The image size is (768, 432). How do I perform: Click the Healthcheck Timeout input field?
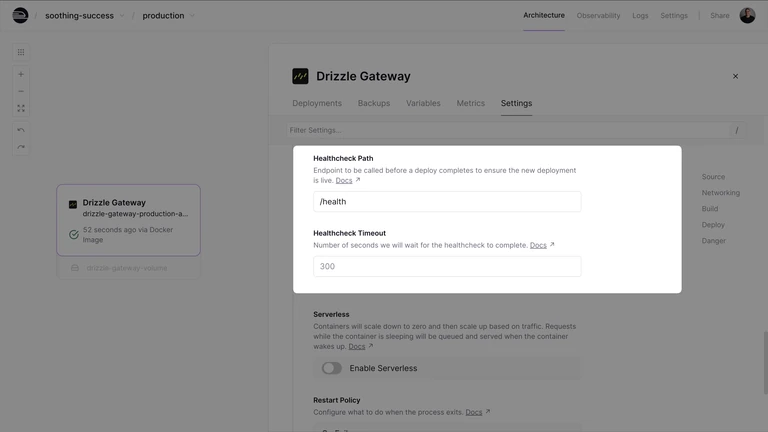coord(447,266)
